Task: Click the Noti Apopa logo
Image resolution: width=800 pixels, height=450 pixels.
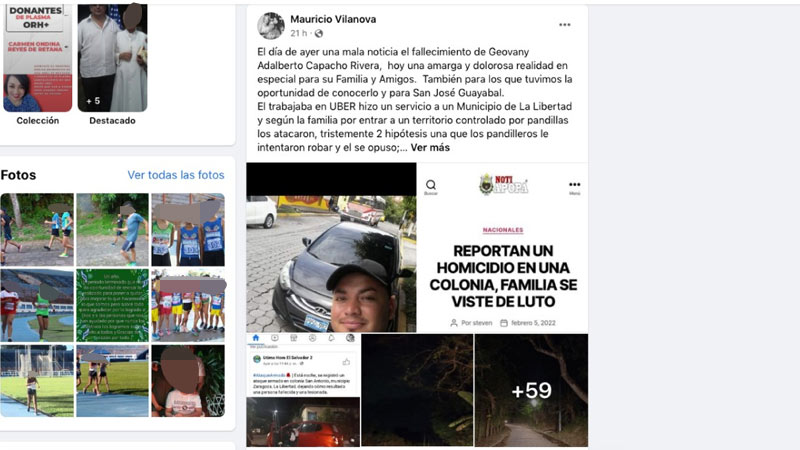Action: [503, 184]
